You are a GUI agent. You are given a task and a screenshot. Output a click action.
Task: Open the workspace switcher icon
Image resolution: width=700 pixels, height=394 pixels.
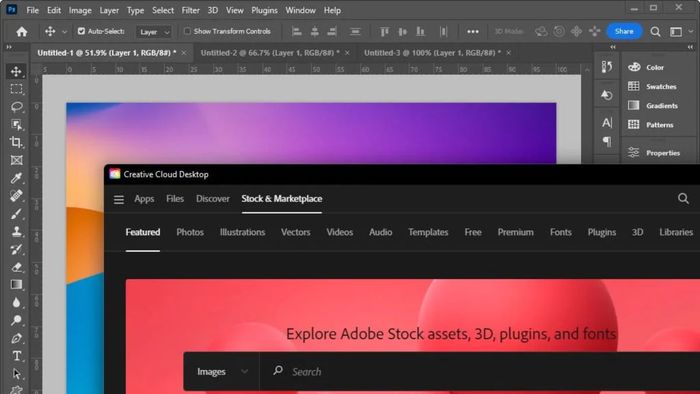(x=676, y=31)
